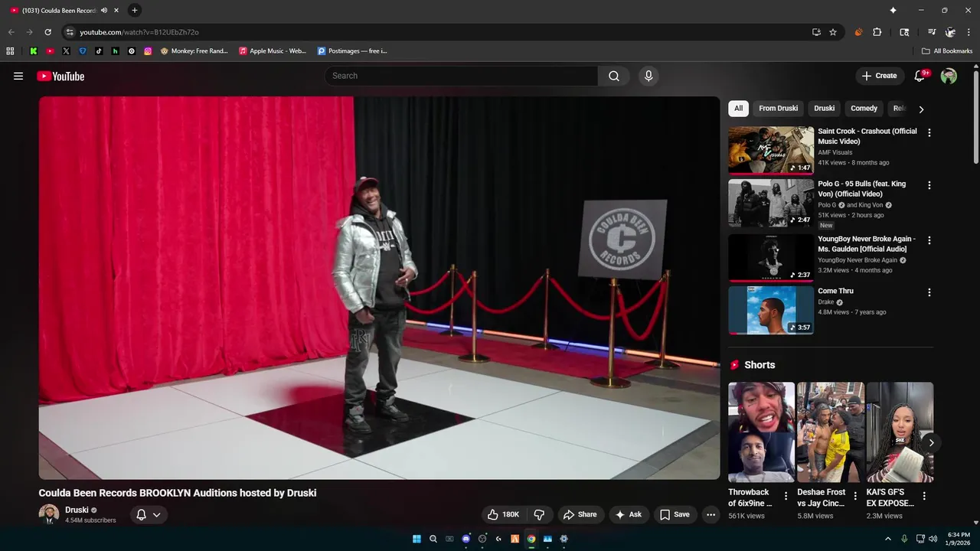Open the Apple Music - Web bookmark
Viewport: 980px width, 551px height.
pyautogui.click(x=273, y=51)
